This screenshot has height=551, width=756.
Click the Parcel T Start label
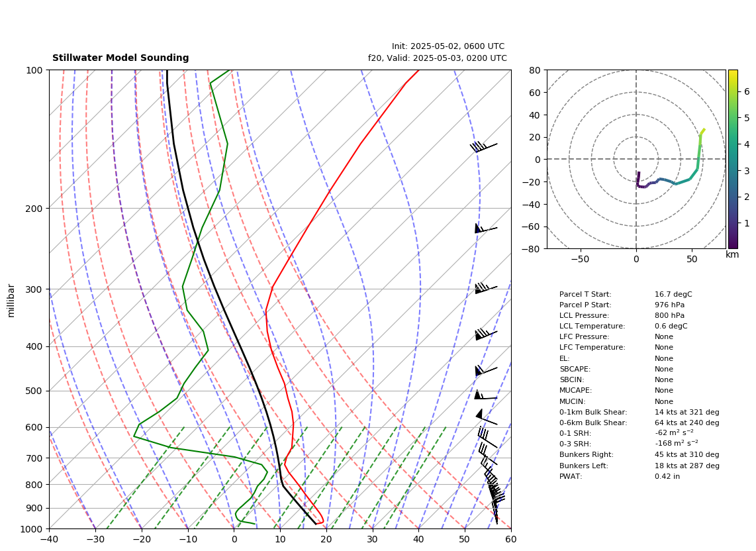[585, 294]
